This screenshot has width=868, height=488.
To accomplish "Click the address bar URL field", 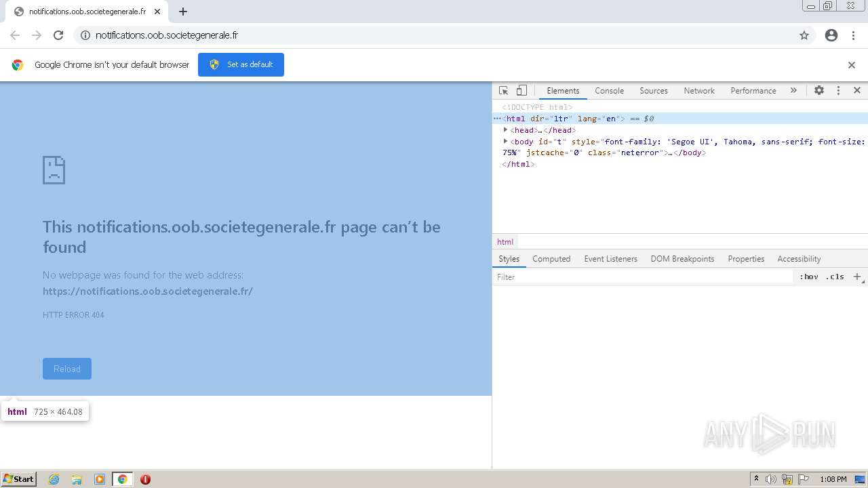I will [x=444, y=35].
